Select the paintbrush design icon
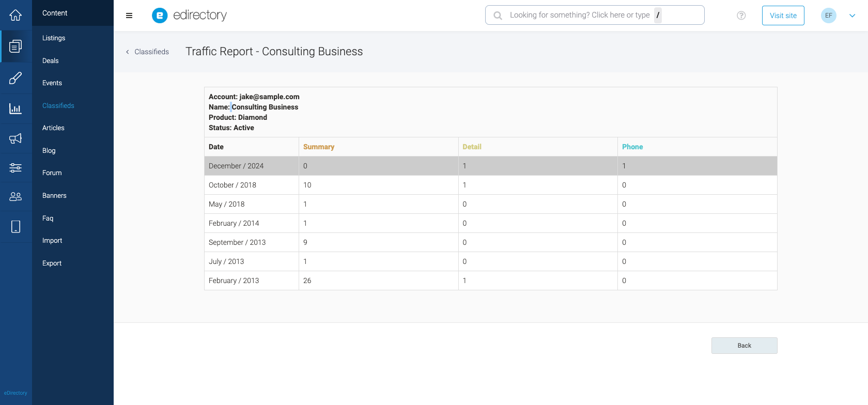868x405 pixels. [16, 79]
